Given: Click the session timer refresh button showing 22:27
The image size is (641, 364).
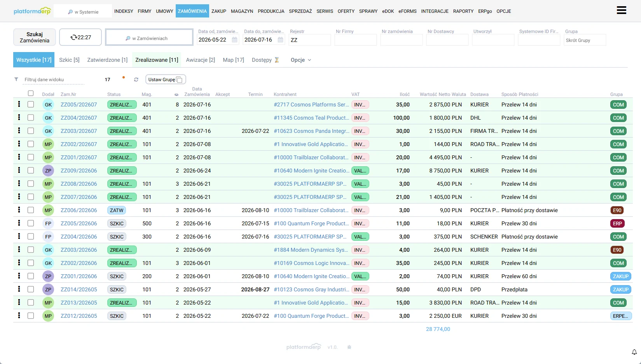Looking at the screenshot, I should coord(80,37).
